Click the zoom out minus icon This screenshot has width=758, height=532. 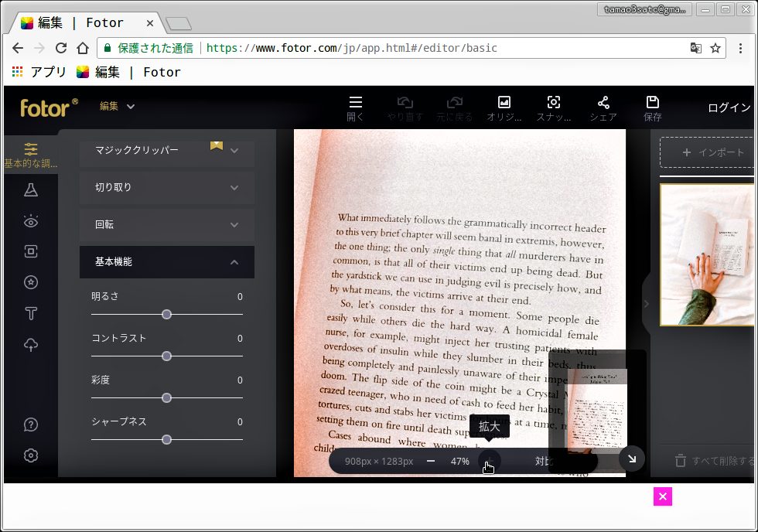(431, 461)
